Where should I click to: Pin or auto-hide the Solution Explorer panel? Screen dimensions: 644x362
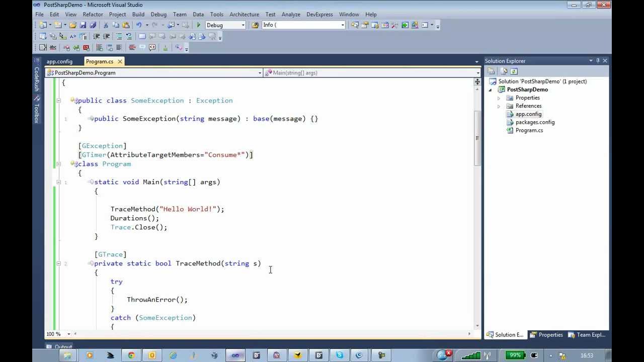point(598,61)
